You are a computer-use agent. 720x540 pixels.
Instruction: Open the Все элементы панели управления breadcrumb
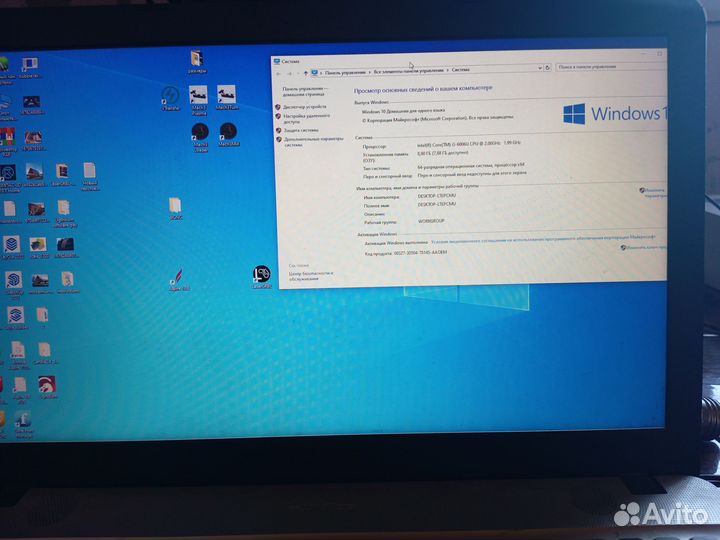tap(409, 71)
